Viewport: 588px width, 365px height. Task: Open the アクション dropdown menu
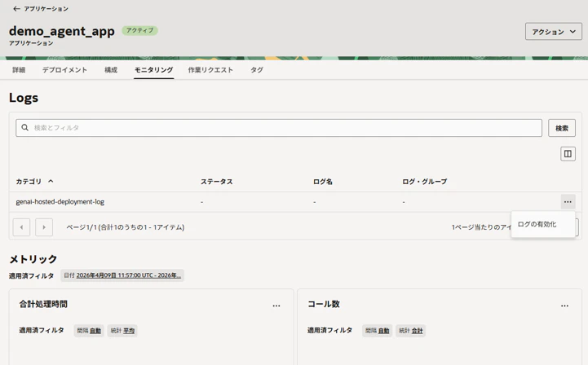point(554,32)
